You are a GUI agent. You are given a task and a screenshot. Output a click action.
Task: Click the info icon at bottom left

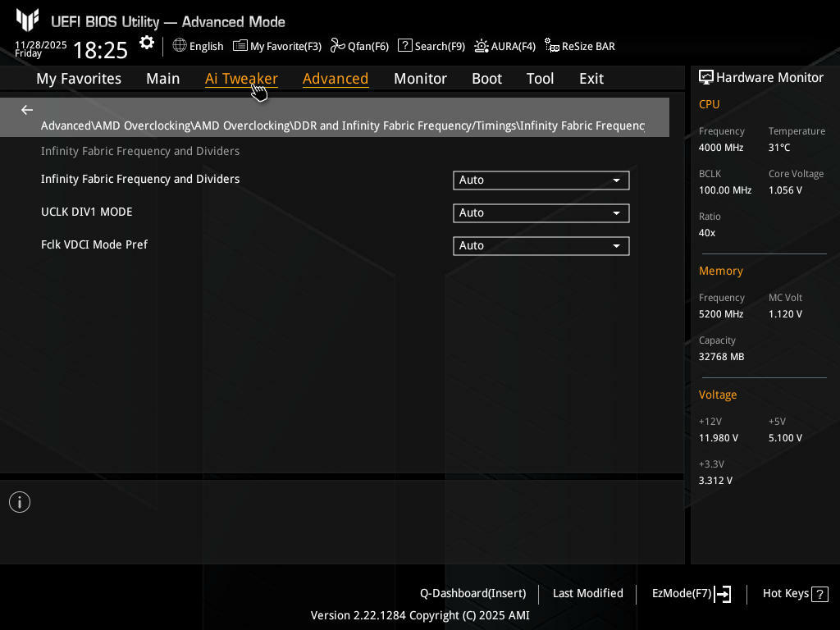(x=20, y=502)
